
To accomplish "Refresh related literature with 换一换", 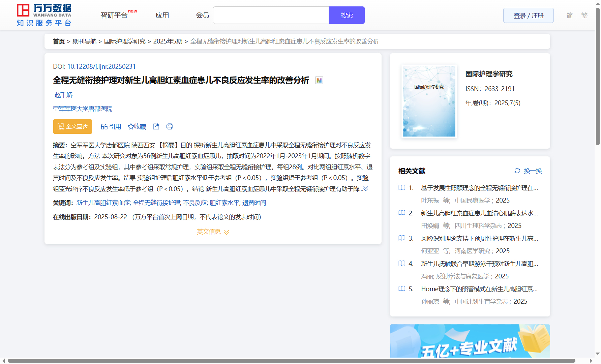I will pos(528,171).
